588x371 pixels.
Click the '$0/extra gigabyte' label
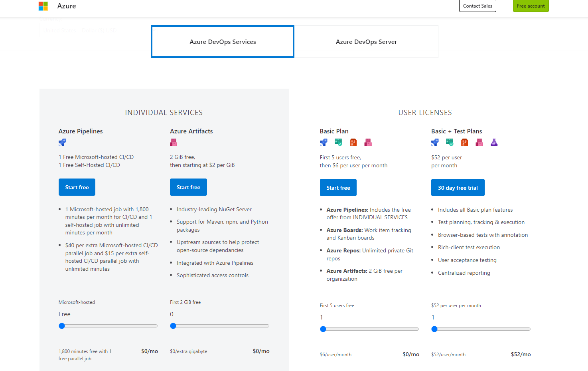[x=189, y=351]
